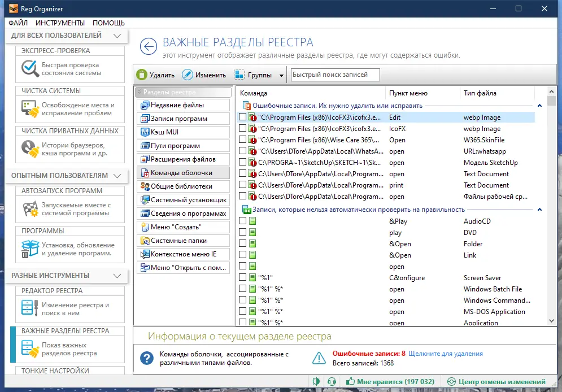This screenshot has height=392, width=562.
Task: Select the Общие библиотеки icon
Action: [x=145, y=186]
